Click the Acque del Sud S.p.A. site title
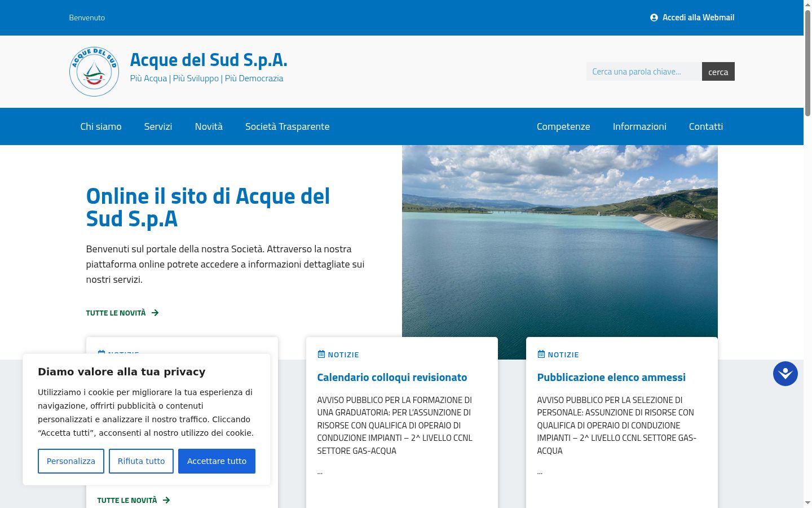This screenshot has height=508, width=812. coord(209,59)
